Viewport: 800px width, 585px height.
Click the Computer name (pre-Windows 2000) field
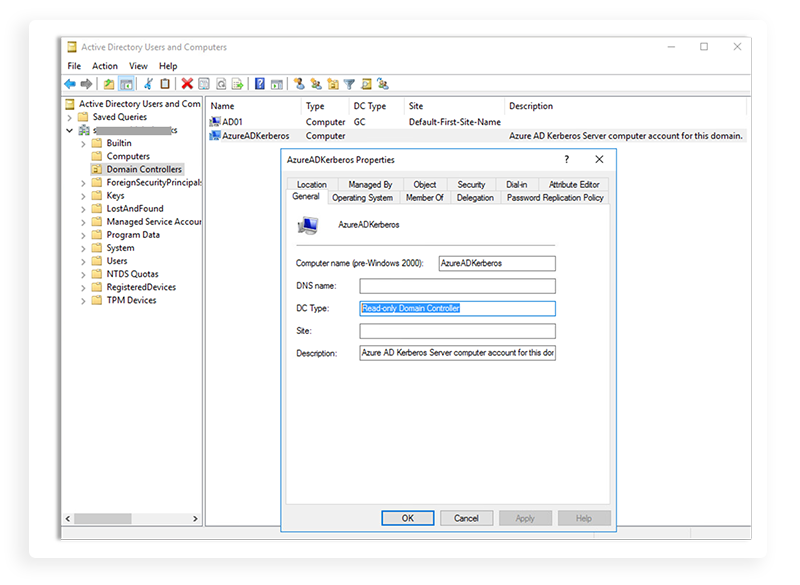point(497,263)
